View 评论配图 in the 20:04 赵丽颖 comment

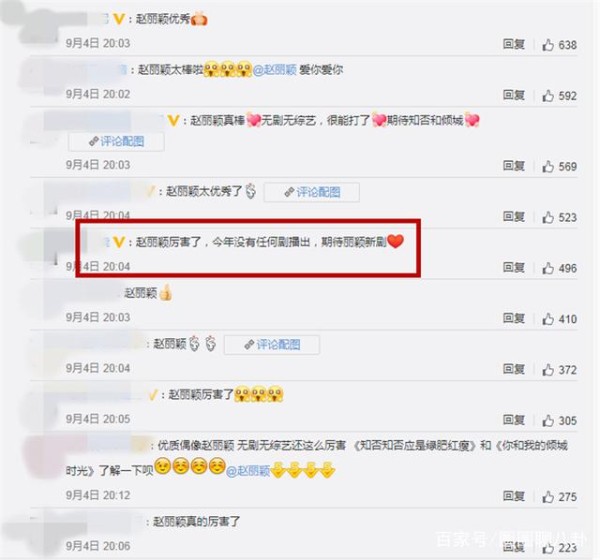pos(272,345)
